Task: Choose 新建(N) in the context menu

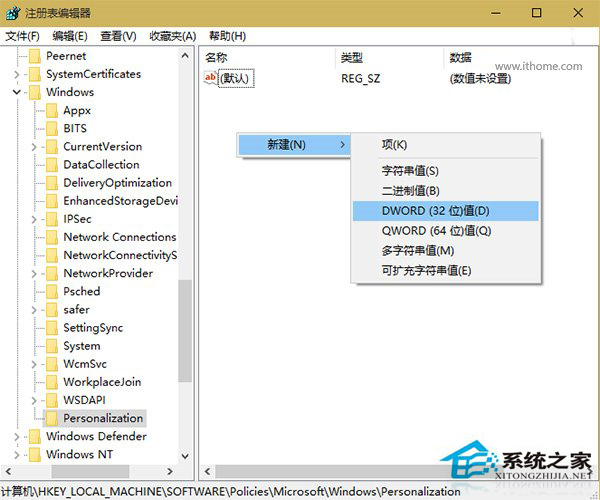Action: click(294, 145)
